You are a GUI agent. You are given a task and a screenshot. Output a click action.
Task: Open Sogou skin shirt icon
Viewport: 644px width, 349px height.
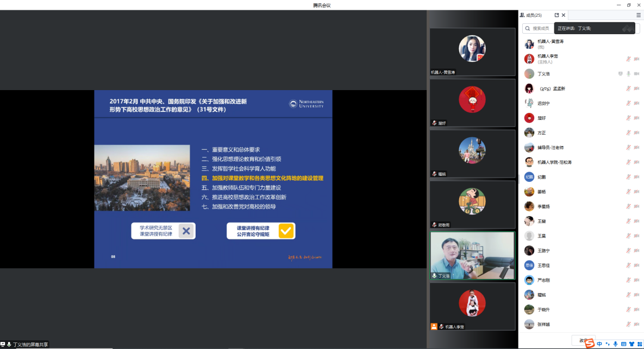click(631, 344)
